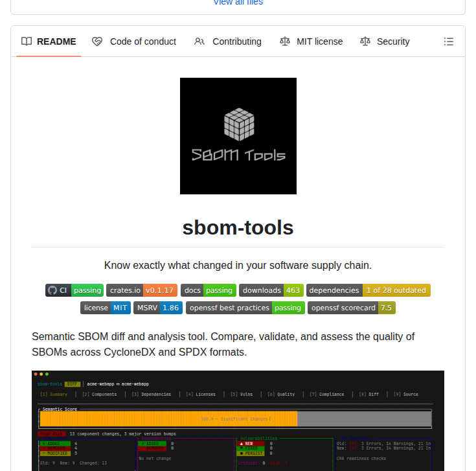Screen dimensions: 476x471
Task: Click the sbom-tools heading
Action: pos(238,228)
